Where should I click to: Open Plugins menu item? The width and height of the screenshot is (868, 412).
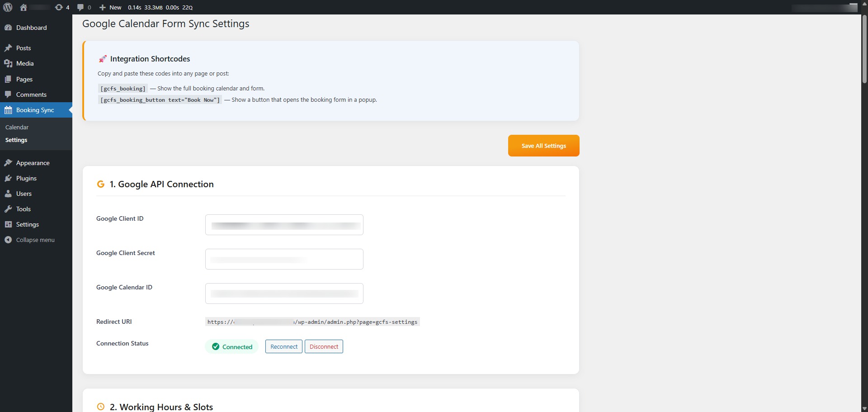(36, 178)
